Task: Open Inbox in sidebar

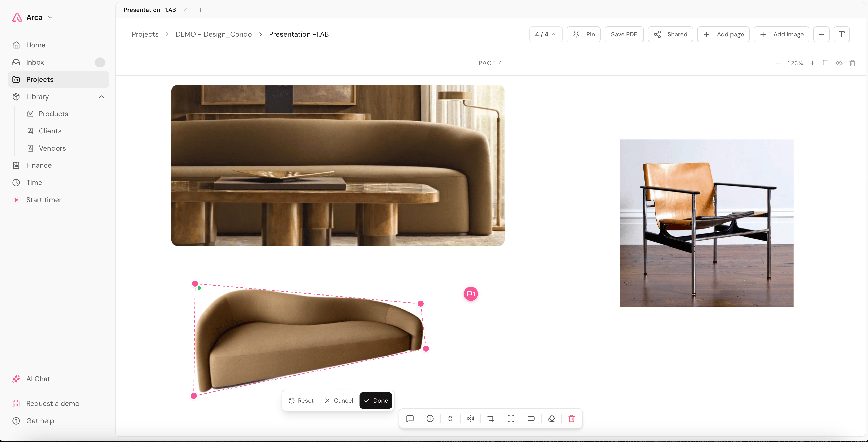Action: [x=59, y=62]
